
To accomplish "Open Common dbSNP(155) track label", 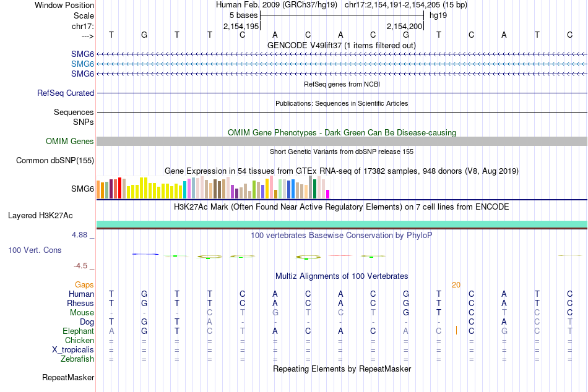I will pos(54,160).
